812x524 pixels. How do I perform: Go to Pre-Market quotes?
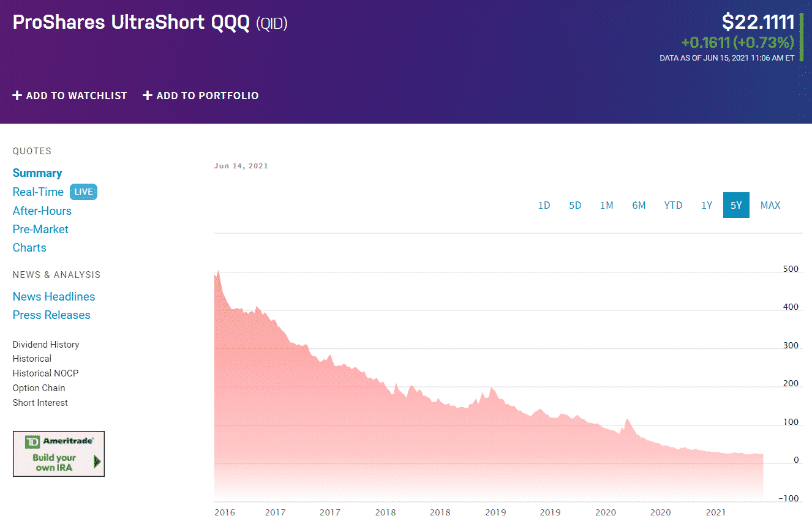40,229
